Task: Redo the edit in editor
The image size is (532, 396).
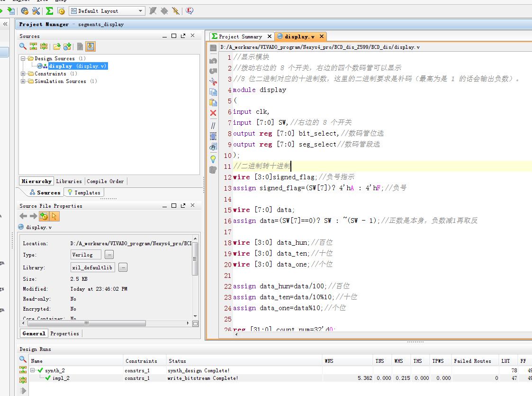Action: click(x=213, y=71)
